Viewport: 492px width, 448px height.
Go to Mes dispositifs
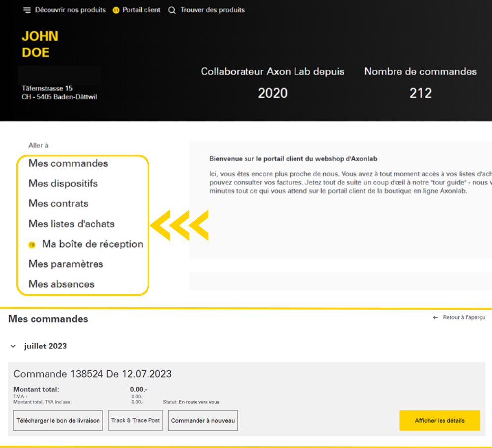[63, 183]
